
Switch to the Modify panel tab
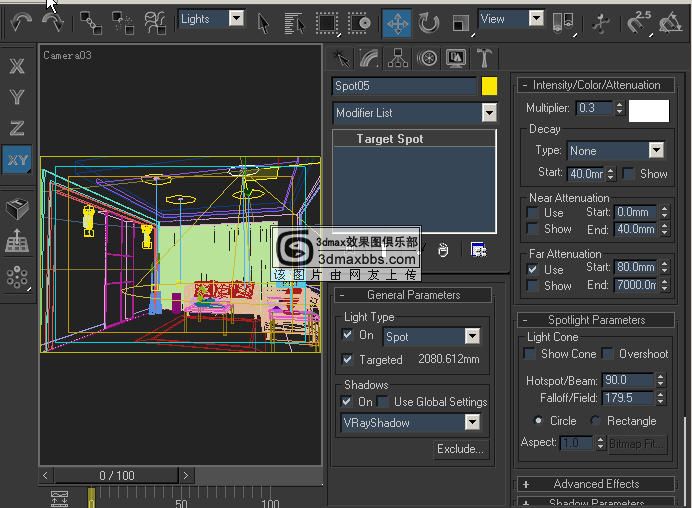click(x=369, y=58)
